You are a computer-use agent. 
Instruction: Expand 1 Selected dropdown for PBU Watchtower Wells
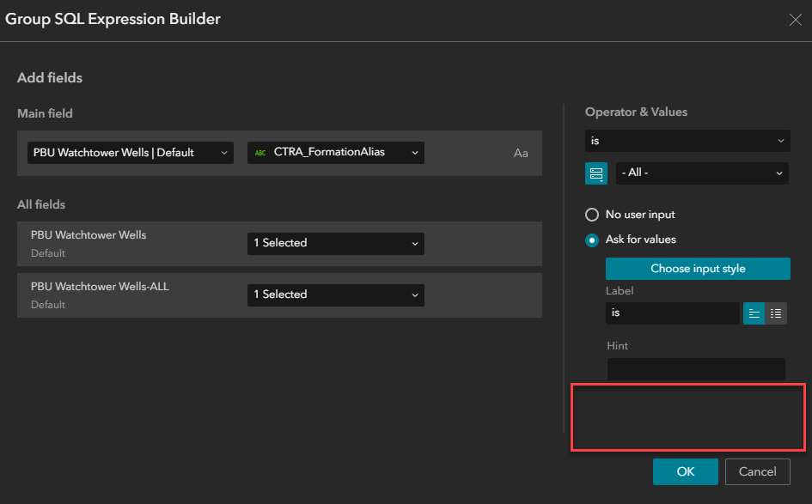pos(335,243)
